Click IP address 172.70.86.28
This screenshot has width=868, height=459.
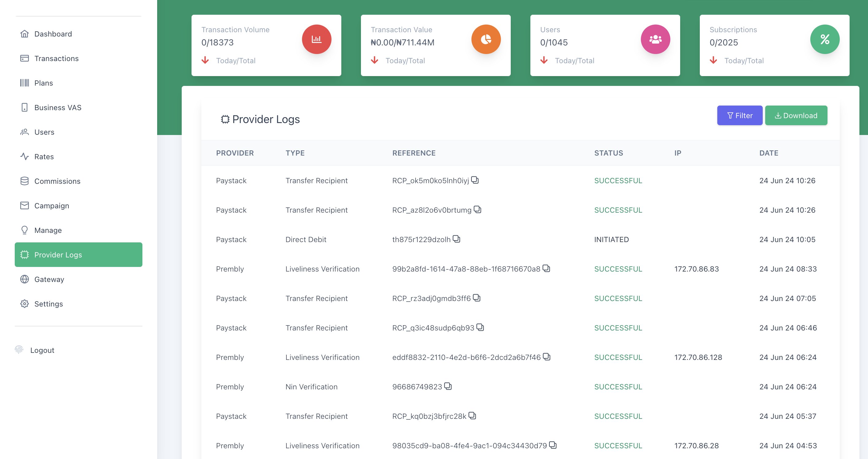pyautogui.click(x=696, y=445)
